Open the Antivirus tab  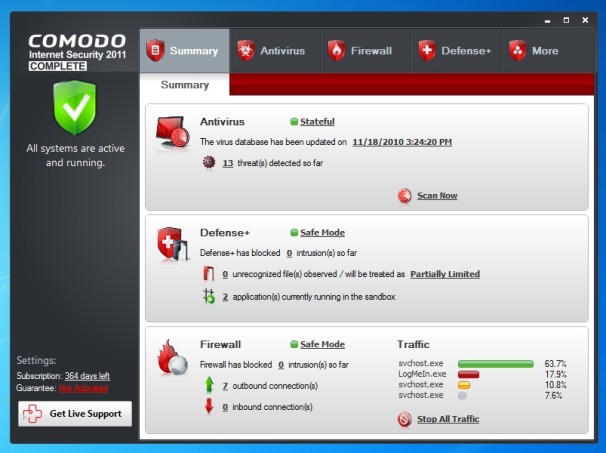(274, 50)
